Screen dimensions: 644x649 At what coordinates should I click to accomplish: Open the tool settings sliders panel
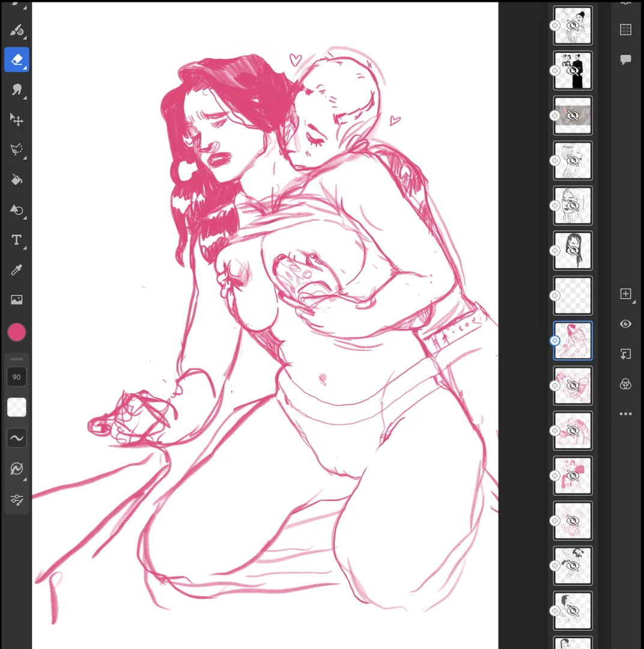point(17,499)
